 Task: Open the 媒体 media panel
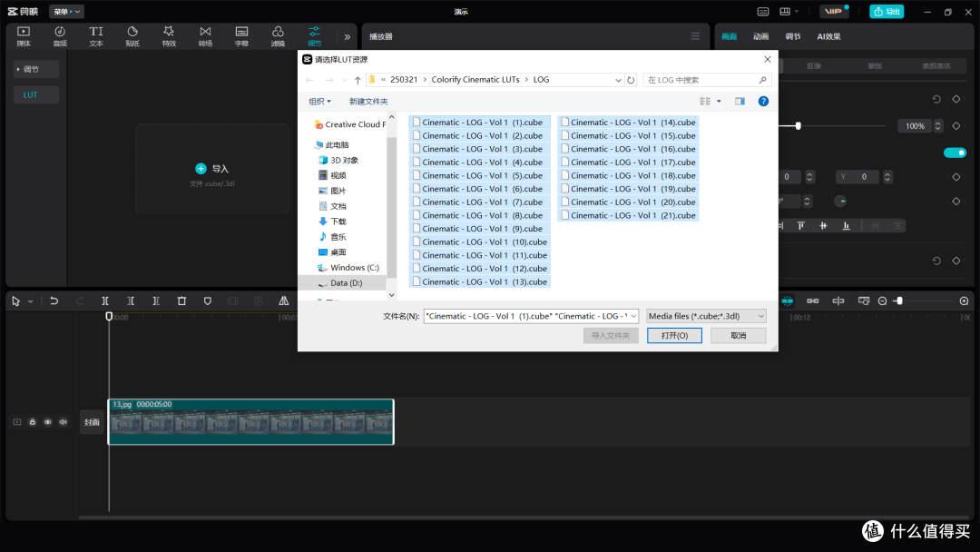(24, 36)
